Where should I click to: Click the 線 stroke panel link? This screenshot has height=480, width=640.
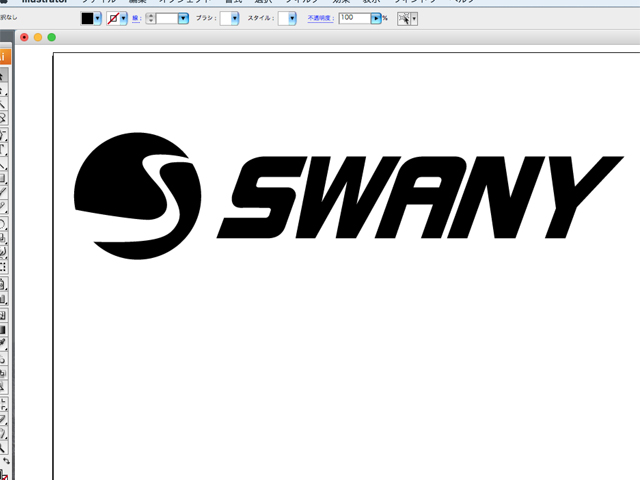point(136,19)
